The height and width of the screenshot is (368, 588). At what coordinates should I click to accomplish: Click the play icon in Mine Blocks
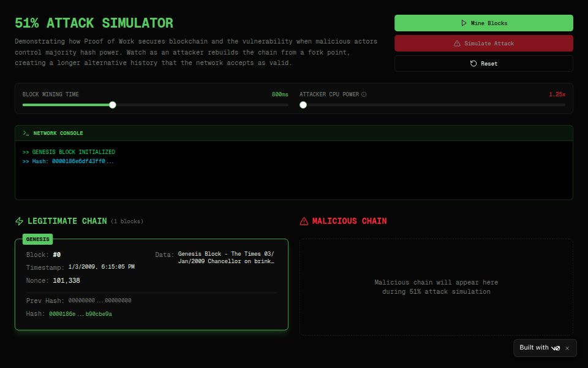point(464,23)
